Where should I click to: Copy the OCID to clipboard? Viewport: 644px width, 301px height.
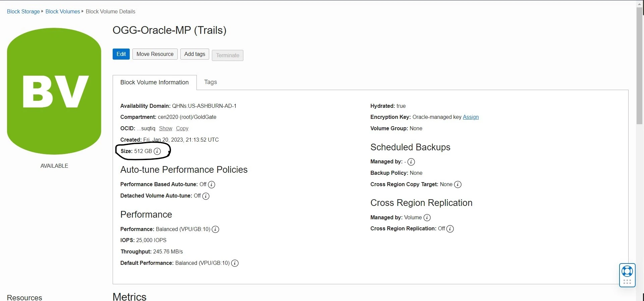click(x=182, y=129)
